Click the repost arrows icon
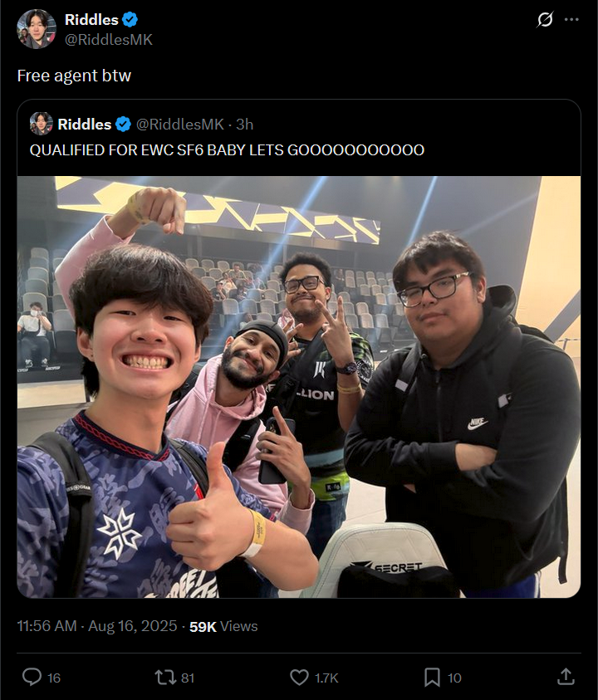 (x=165, y=678)
